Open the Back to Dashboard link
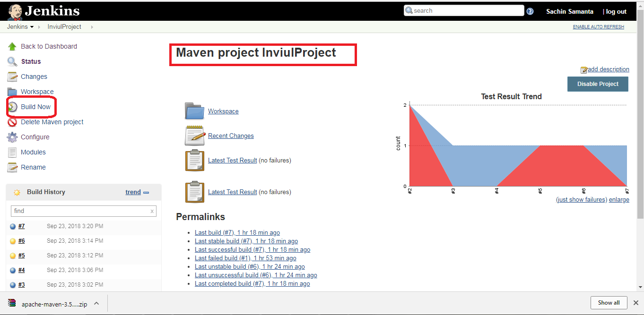Image resolution: width=644 pixels, height=315 pixels. [49, 46]
